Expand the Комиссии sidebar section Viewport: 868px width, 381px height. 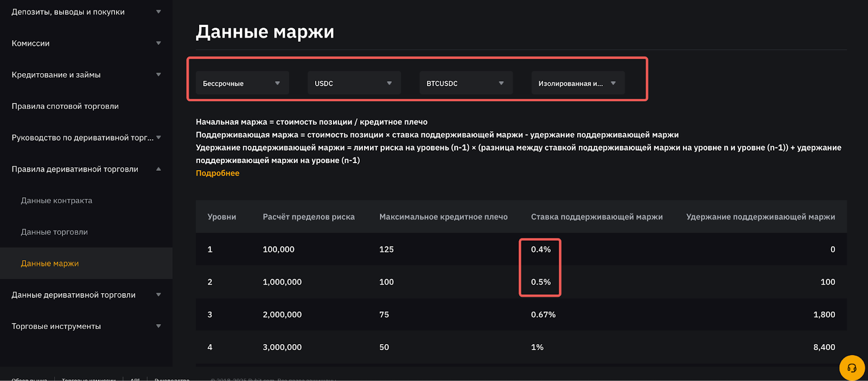tap(86, 43)
